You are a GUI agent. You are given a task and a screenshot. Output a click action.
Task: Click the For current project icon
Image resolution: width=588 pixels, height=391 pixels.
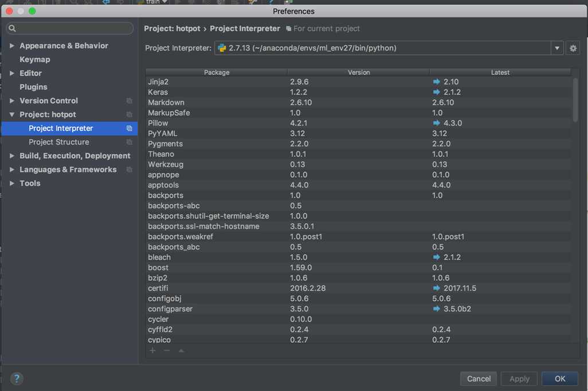pyautogui.click(x=288, y=29)
